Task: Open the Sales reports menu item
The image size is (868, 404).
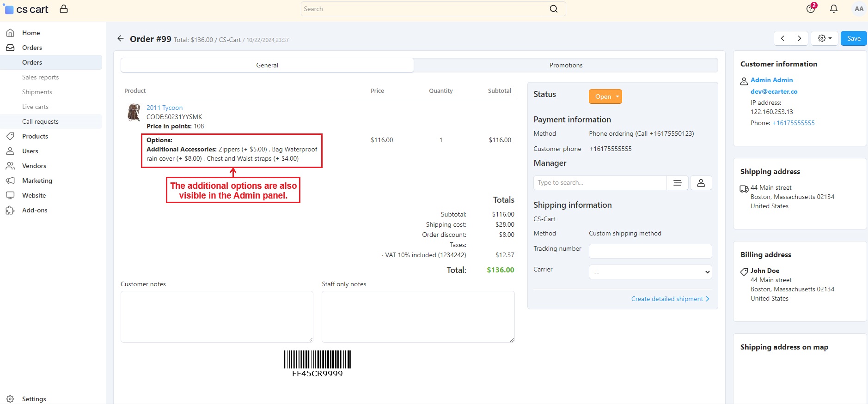Action: click(40, 77)
